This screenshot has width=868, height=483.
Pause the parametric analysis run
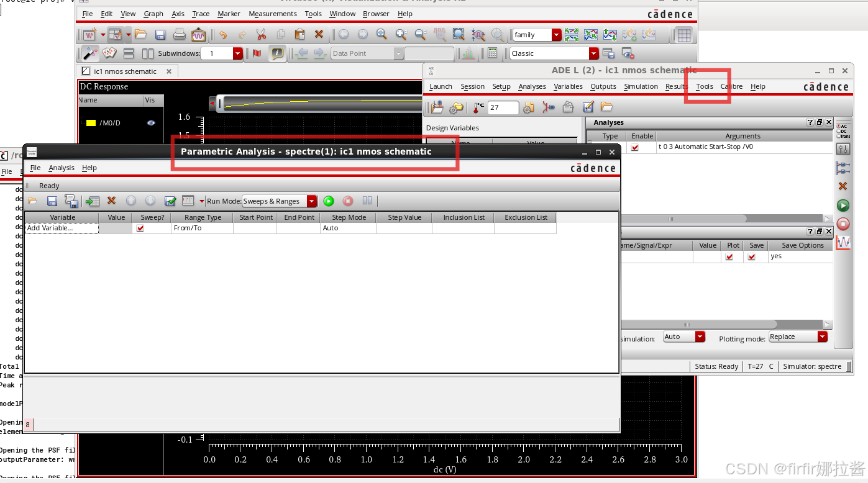[x=367, y=201]
